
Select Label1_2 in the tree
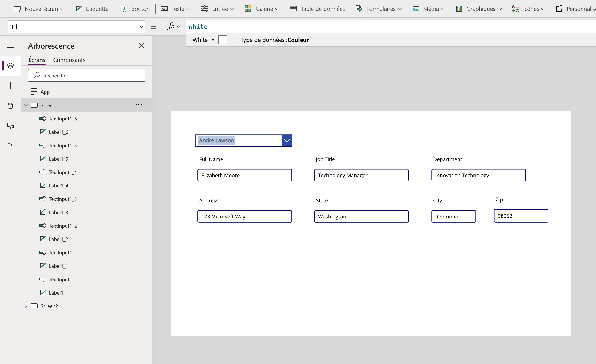pos(87,239)
